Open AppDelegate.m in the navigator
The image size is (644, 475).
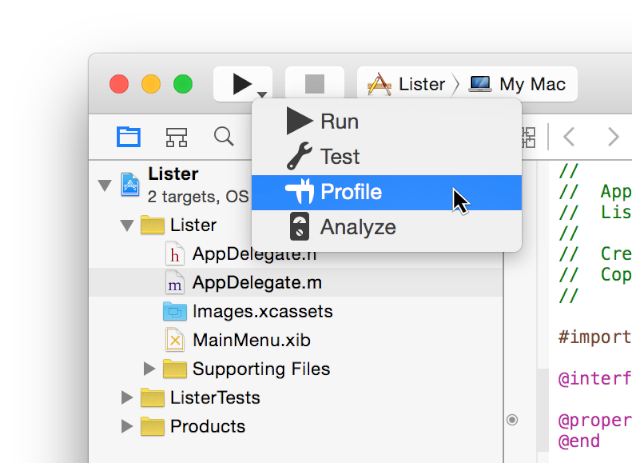tap(256, 283)
